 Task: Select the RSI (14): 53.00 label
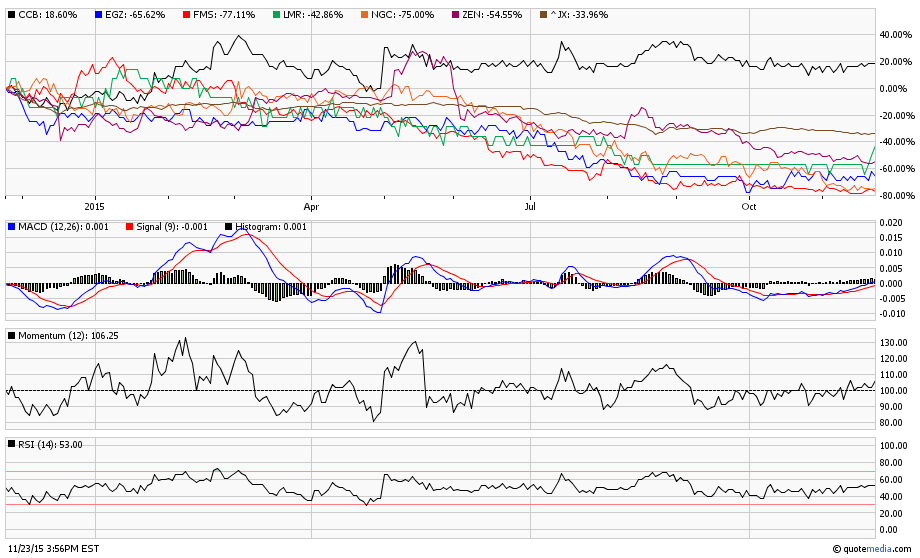pyautogui.click(x=50, y=444)
